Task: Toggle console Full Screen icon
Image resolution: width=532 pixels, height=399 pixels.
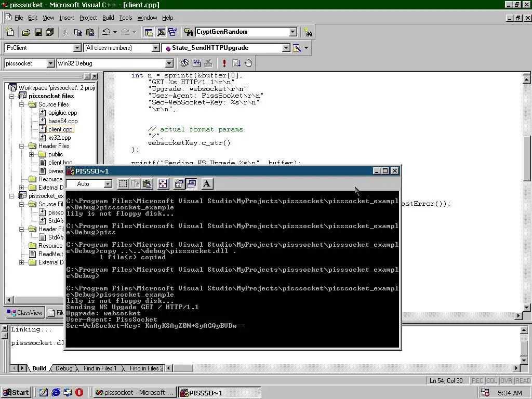Action: pyautogui.click(x=163, y=184)
